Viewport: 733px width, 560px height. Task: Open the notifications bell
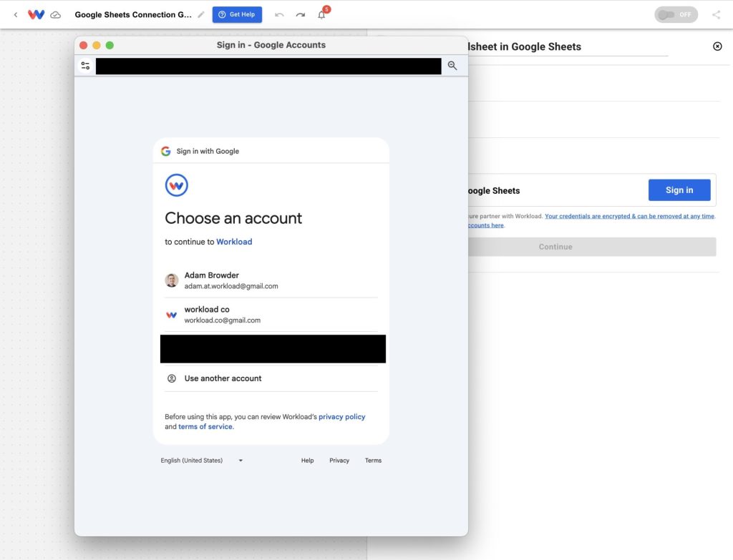tap(321, 14)
